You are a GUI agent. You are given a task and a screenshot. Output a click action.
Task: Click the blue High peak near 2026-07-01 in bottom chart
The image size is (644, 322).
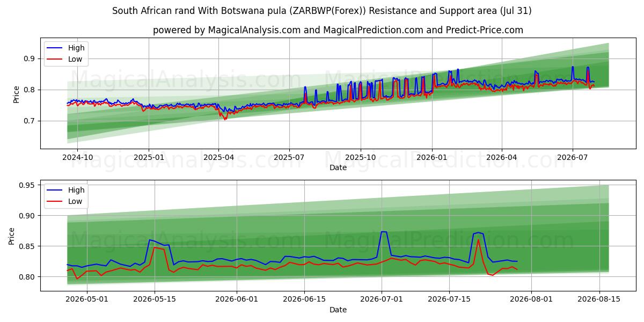click(x=384, y=232)
